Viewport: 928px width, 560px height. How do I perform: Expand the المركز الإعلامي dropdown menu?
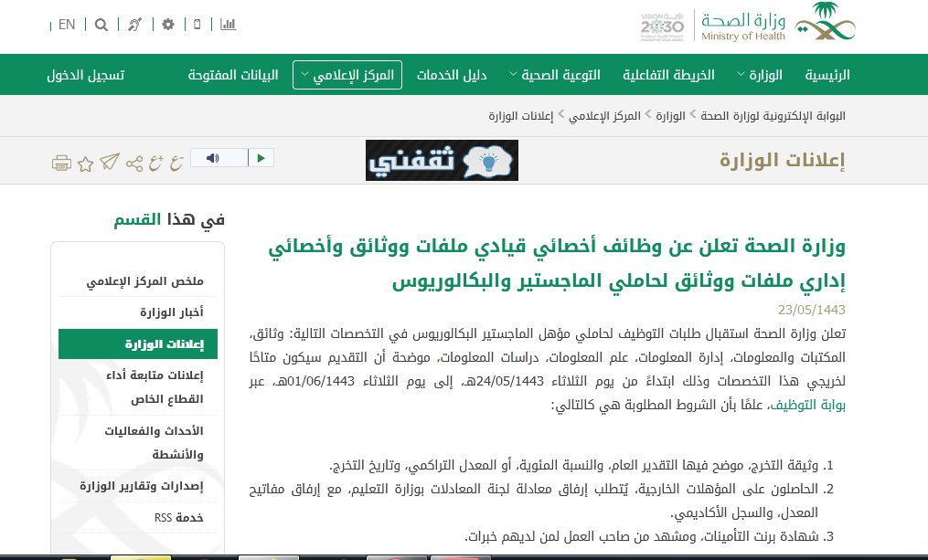pos(347,75)
